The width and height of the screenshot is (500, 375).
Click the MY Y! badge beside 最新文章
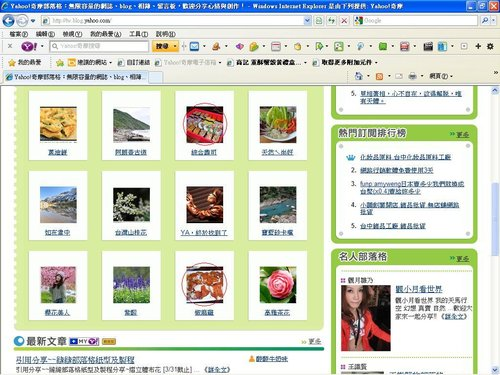[x=84, y=341]
